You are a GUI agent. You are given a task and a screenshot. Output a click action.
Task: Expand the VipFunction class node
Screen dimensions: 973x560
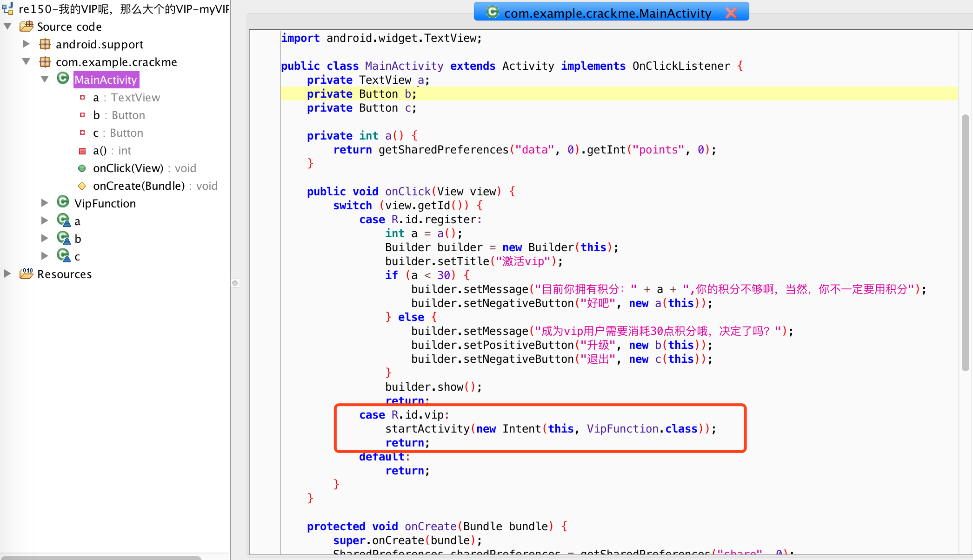click(x=45, y=203)
